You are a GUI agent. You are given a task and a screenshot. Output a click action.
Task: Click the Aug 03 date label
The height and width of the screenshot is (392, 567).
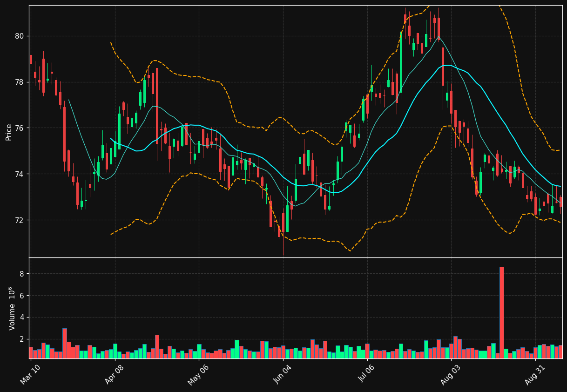pos(450,375)
